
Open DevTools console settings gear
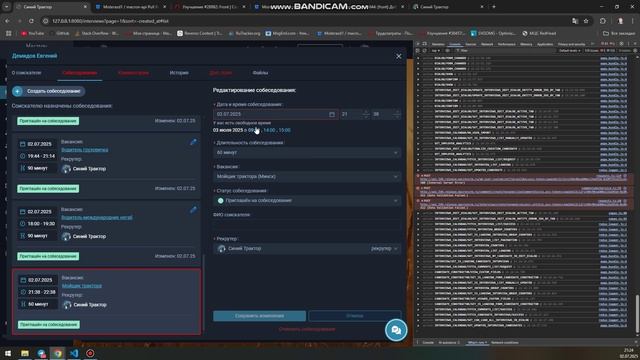point(635,51)
